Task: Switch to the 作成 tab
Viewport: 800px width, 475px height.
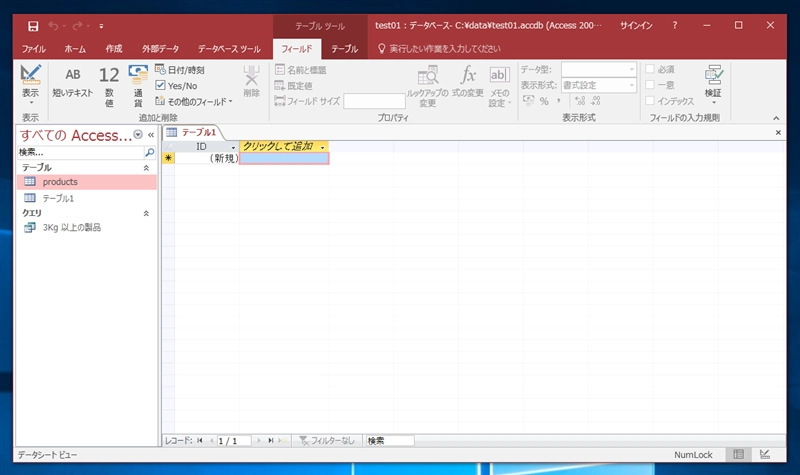Action: [114, 48]
